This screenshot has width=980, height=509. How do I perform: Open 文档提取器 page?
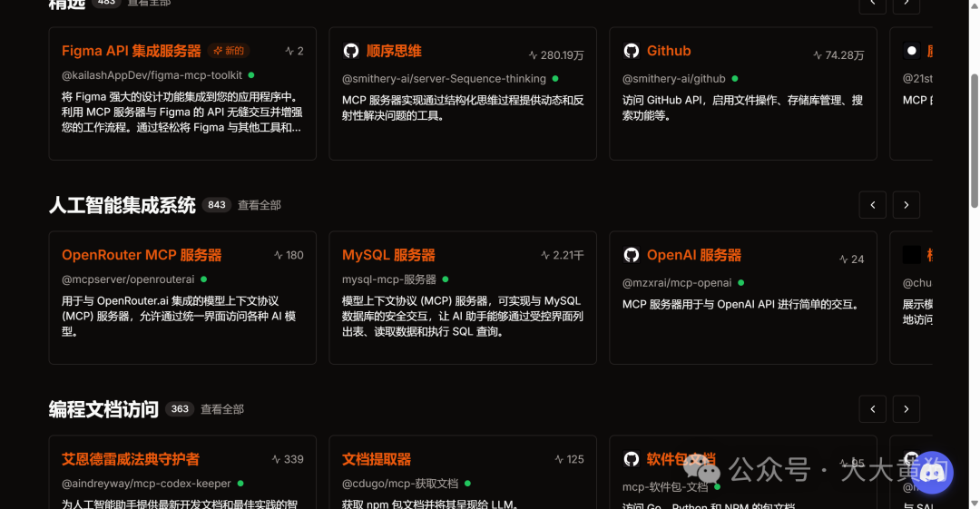tap(377, 459)
